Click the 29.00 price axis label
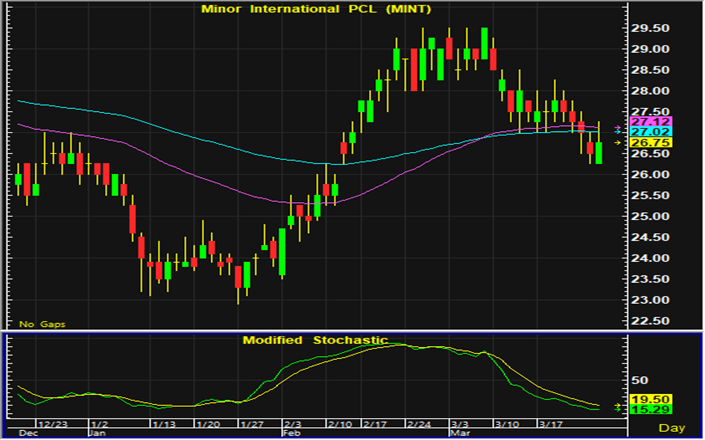 [x=650, y=49]
